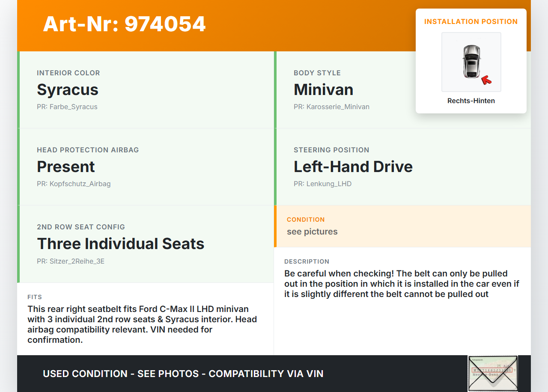Click the Installation Position title
548x392 pixels.
[471, 21]
